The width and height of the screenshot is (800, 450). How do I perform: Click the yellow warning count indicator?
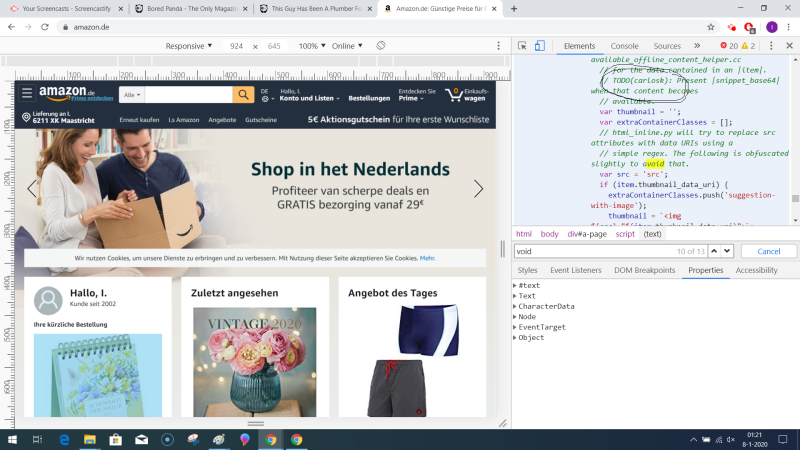pyautogui.click(x=748, y=46)
